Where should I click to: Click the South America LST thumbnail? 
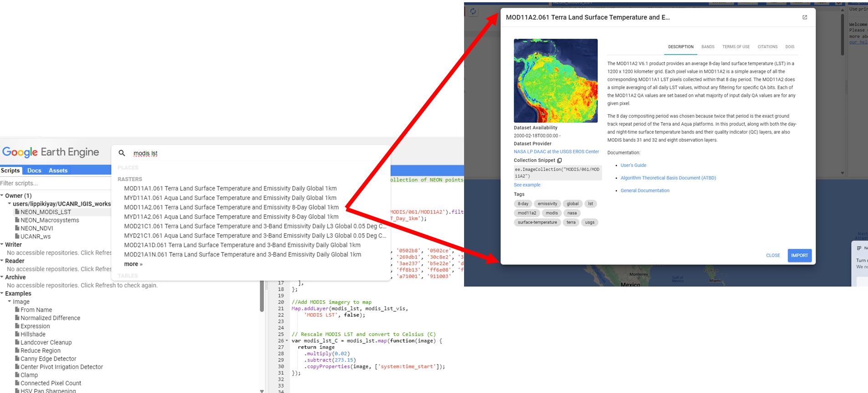point(556,81)
